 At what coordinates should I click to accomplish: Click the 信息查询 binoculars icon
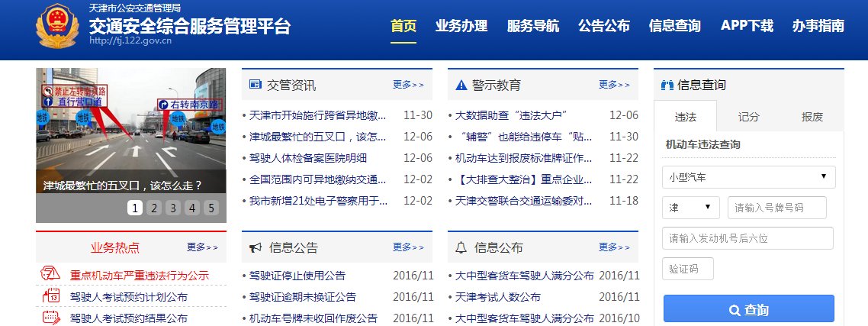tap(667, 85)
